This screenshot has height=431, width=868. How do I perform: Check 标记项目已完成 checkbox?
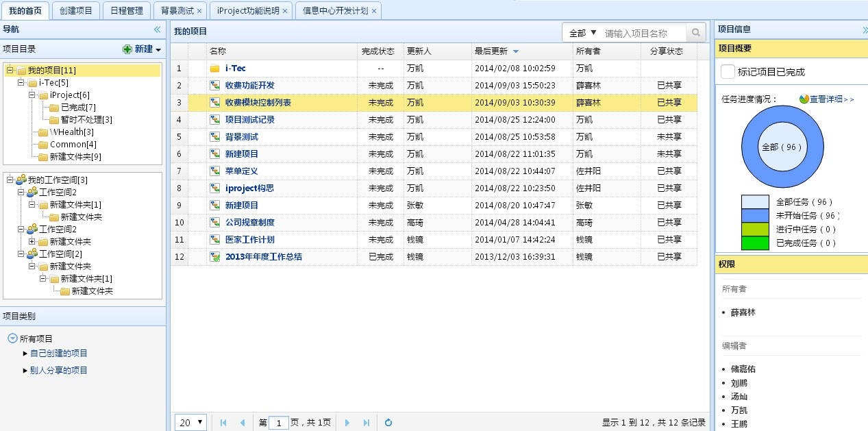tap(728, 71)
